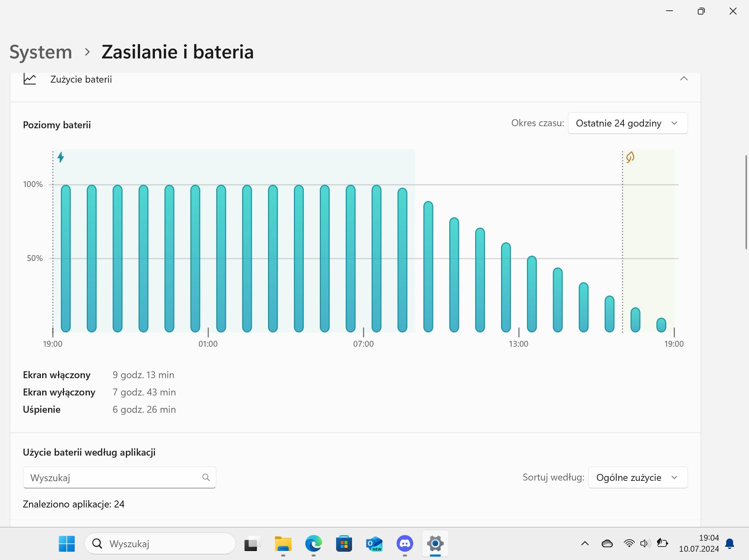Image resolution: width=749 pixels, height=560 pixels.
Task: Open Microsoft Edge from taskbar
Action: [x=313, y=544]
